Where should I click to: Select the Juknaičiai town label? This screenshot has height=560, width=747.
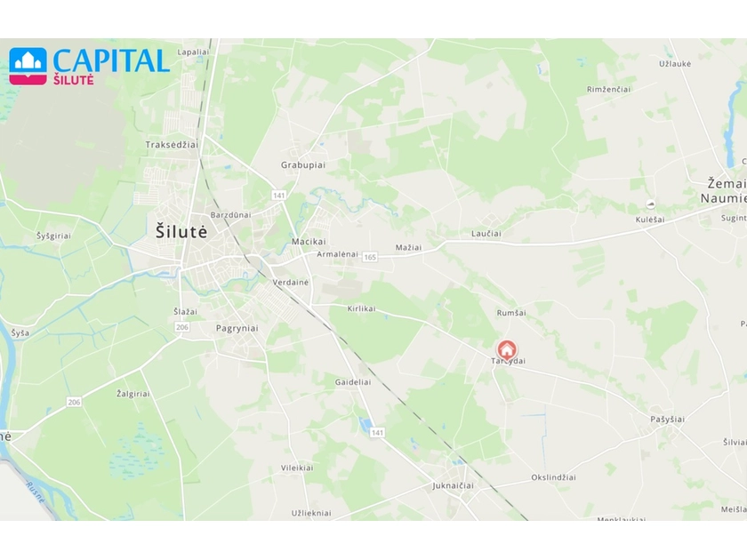453,485
